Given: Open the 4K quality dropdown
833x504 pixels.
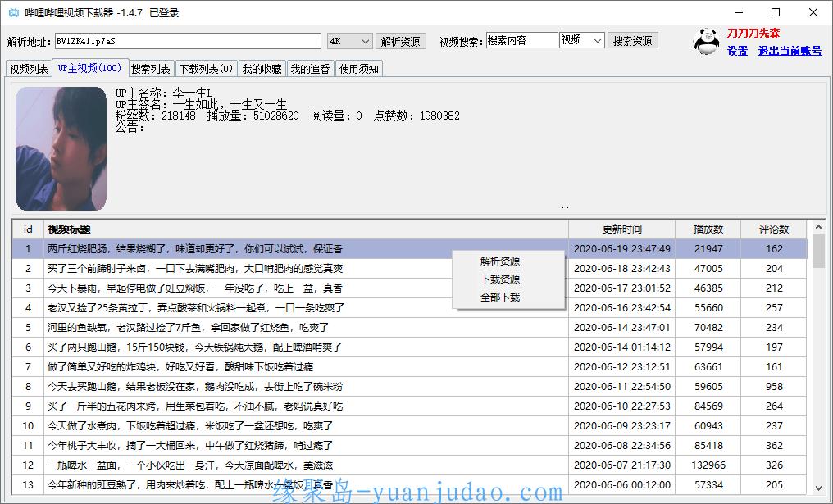Looking at the screenshot, I should [x=348, y=41].
